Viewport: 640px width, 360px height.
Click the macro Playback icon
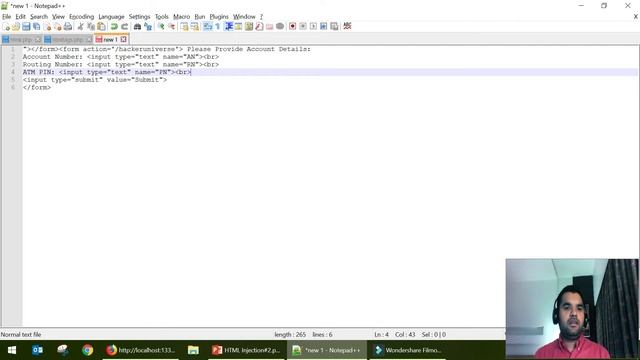point(313,27)
